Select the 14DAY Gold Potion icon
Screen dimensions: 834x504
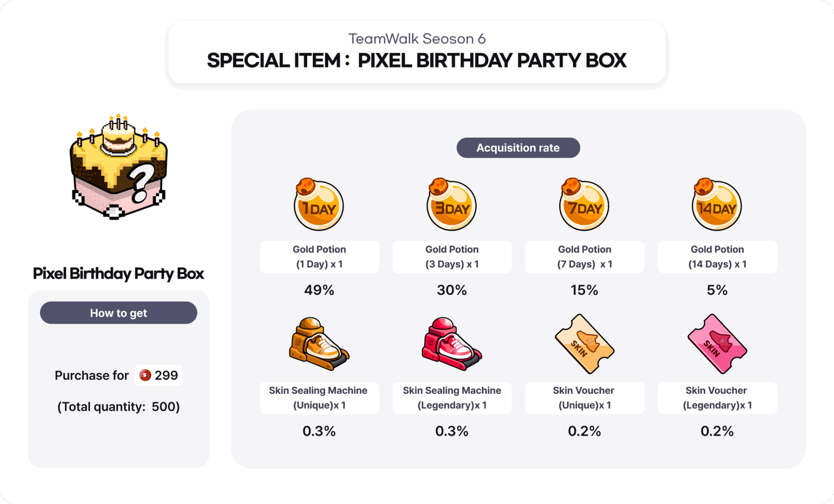(717, 204)
